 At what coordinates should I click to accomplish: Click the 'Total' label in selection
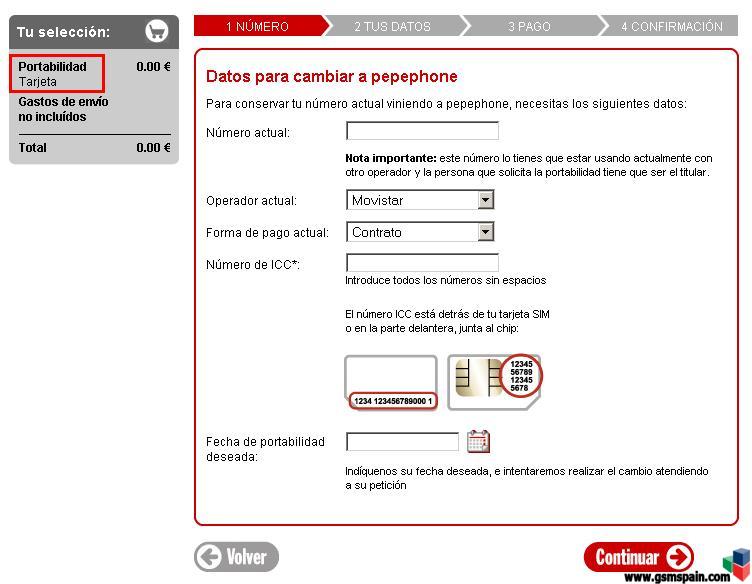33,148
